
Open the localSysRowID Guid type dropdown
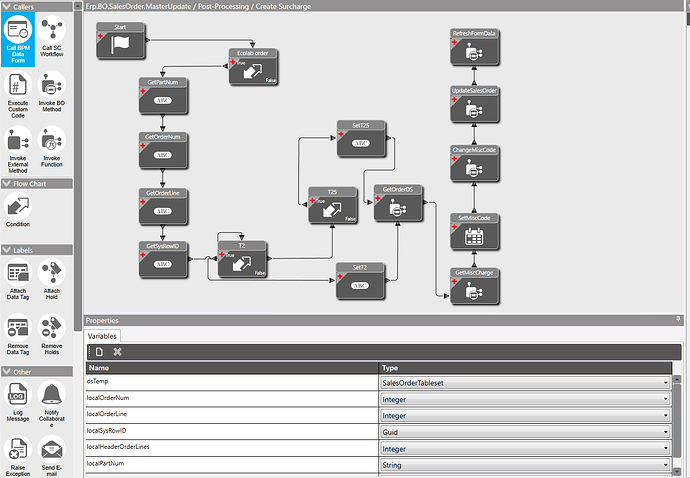[525, 432]
